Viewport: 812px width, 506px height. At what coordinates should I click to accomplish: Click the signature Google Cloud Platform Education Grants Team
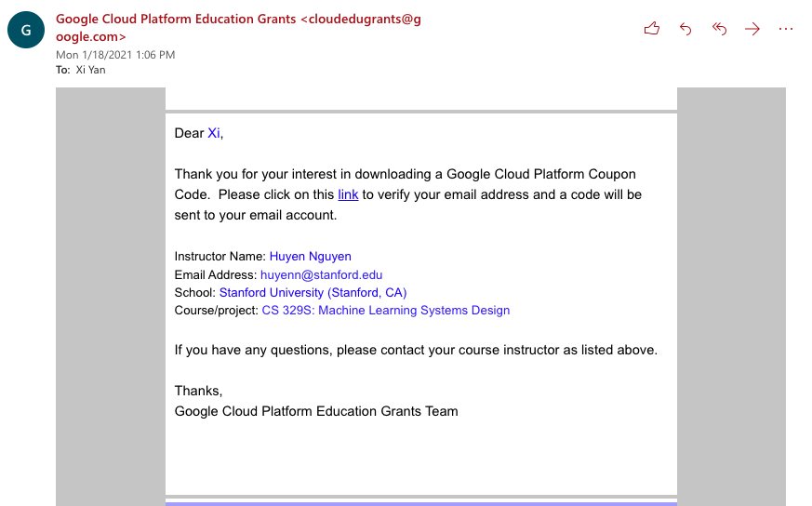[x=316, y=411]
